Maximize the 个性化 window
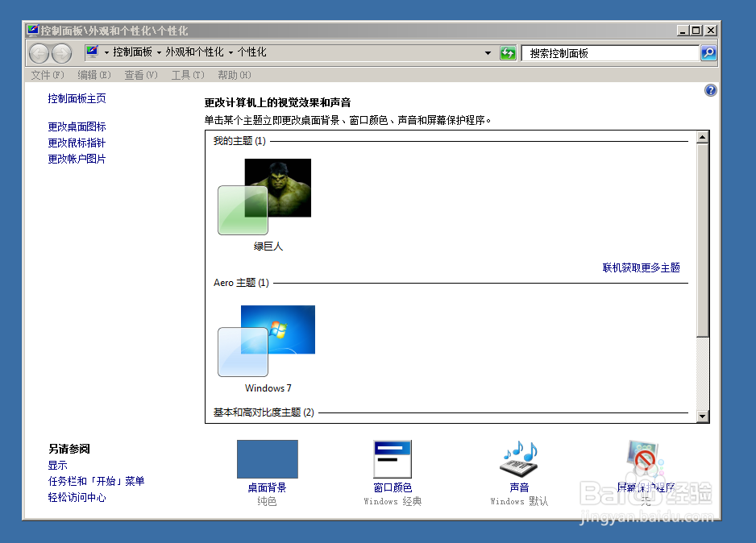This screenshot has height=543, width=756. pyautogui.click(x=696, y=31)
